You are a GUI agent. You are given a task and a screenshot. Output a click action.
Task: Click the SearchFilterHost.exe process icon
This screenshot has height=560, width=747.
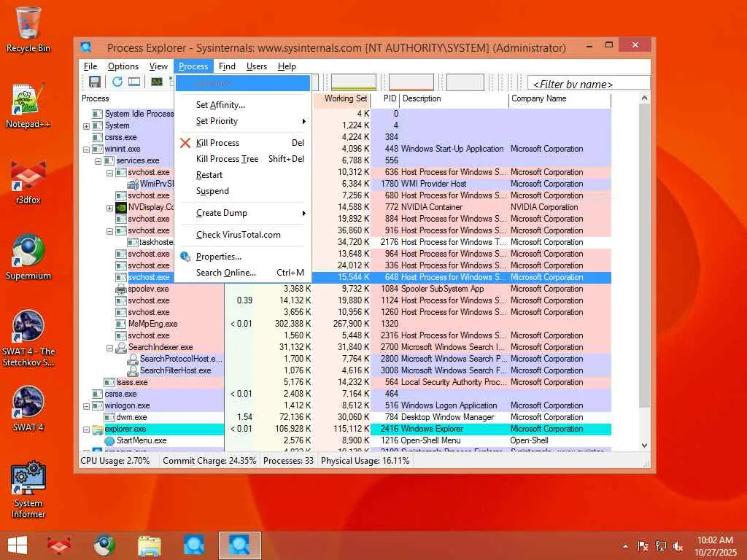click(133, 370)
